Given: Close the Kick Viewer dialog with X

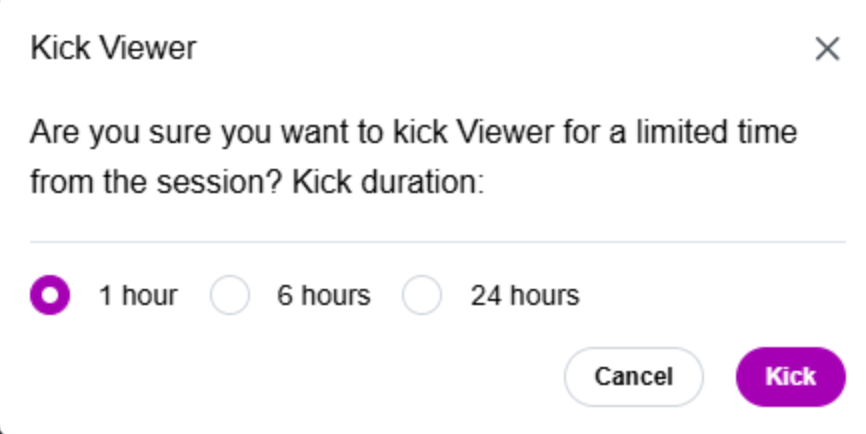Looking at the screenshot, I should 827,49.
